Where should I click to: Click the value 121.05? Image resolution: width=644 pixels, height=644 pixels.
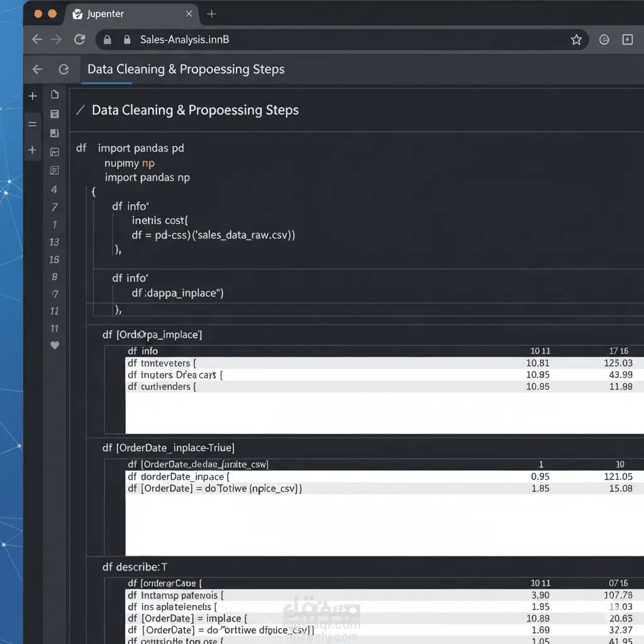[618, 477]
